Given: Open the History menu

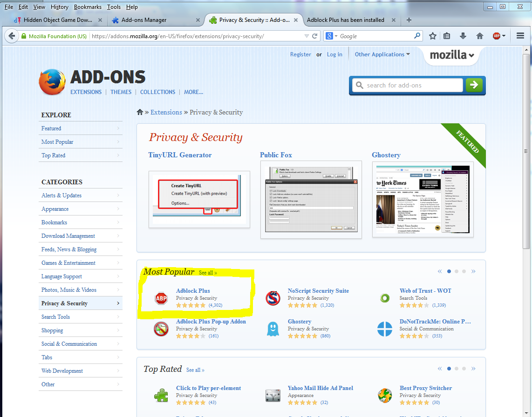Looking at the screenshot, I should pyautogui.click(x=59, y=7).
